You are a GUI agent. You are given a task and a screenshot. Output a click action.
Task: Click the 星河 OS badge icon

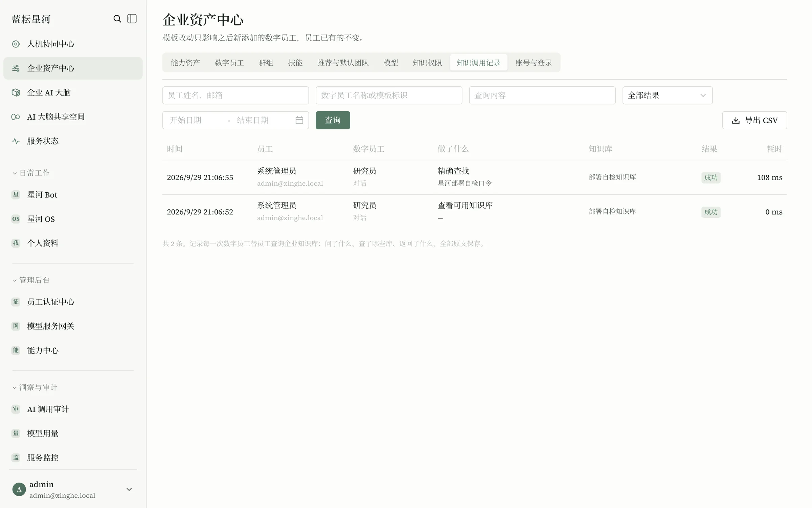click(16, 219)
